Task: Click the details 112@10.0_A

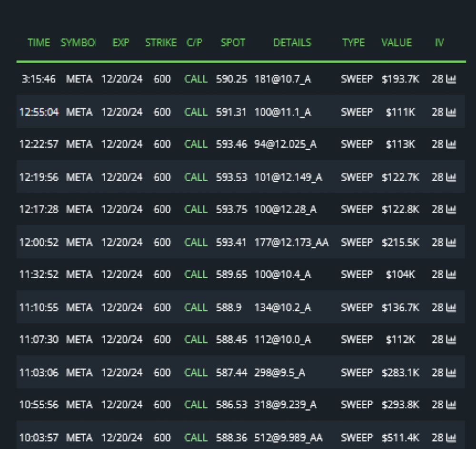Action: pos(283,340)
